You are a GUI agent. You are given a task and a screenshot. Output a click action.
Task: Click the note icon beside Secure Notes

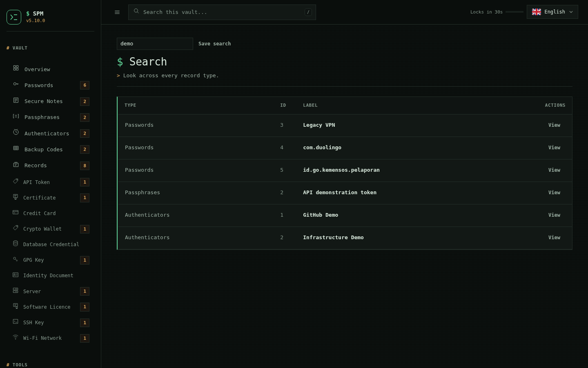[x=16, y=100]
